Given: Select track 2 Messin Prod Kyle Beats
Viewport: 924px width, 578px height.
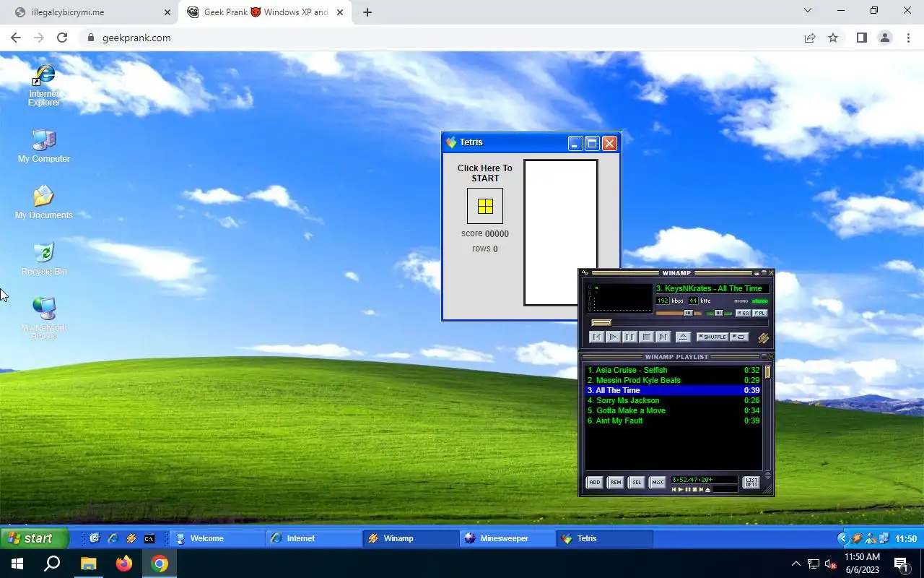Looking at the screenshot, I should pos(673,380).
